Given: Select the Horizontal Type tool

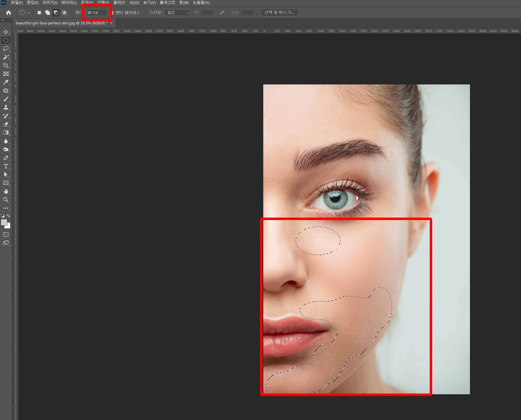Looking at the screenshot, I should pyautogui.click(x=6, y=166).
